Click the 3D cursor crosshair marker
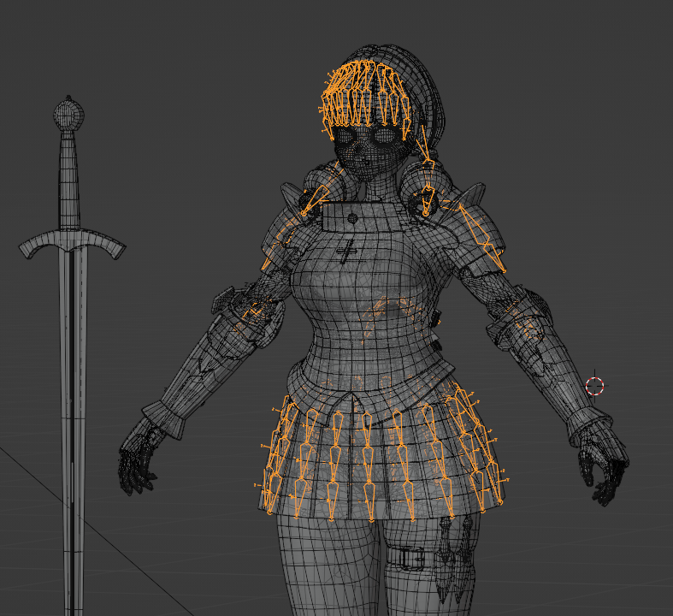Viewport: 673px width, 616px height. 595,386
